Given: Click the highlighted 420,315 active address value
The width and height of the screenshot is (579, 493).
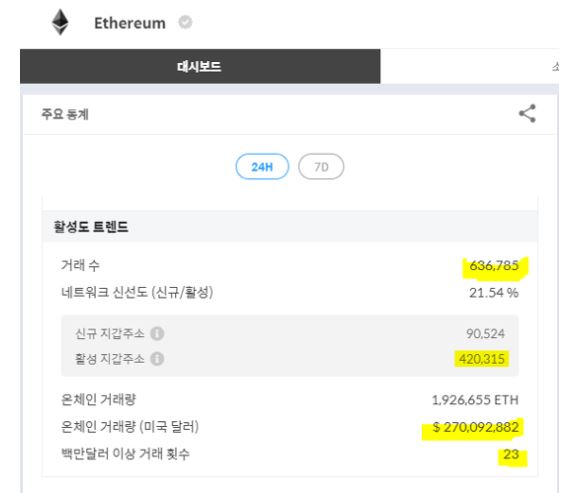Looking at the screenshot, I should click(482, 359).
